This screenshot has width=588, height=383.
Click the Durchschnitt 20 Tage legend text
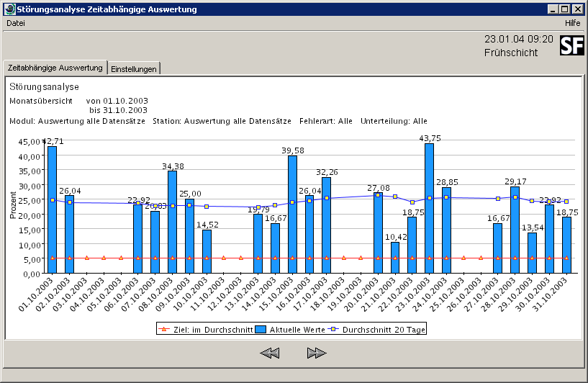384,330
